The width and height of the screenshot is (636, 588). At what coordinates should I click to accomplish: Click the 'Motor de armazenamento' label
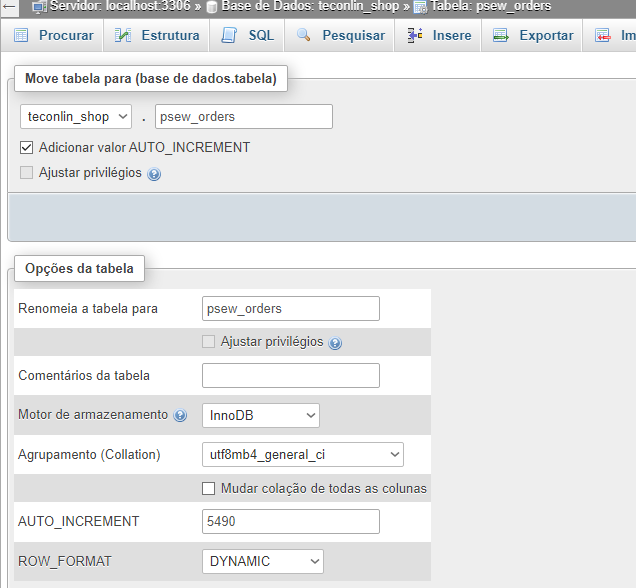93,415
